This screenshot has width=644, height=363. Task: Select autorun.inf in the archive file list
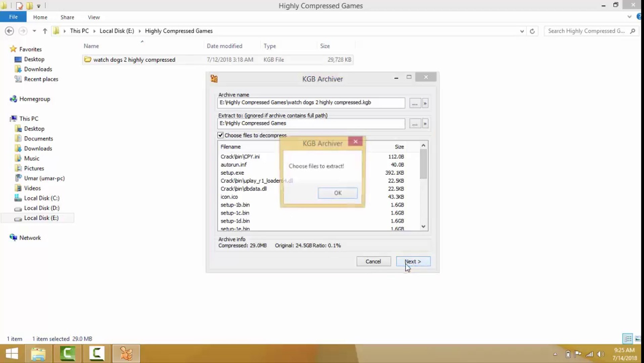click(x=233, y=165)
